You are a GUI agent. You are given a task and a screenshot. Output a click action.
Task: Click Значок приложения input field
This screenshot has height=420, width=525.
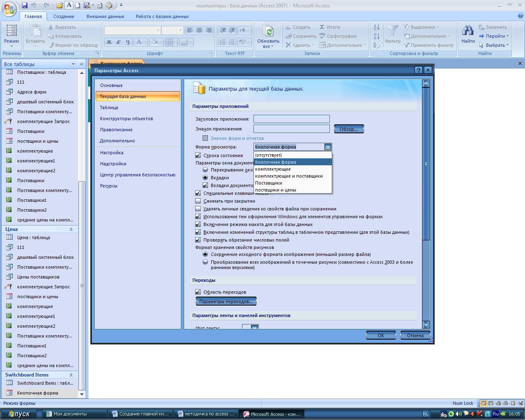tap(291, 129)
